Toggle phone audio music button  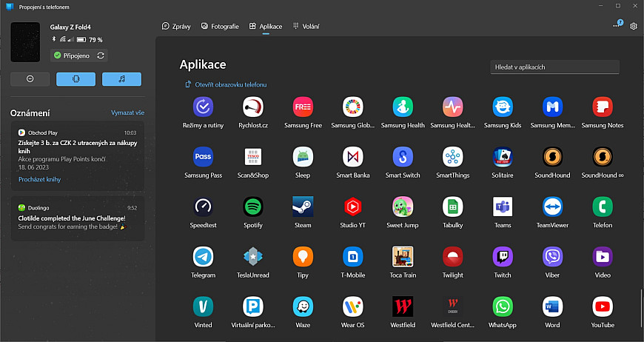coord(121,79)
